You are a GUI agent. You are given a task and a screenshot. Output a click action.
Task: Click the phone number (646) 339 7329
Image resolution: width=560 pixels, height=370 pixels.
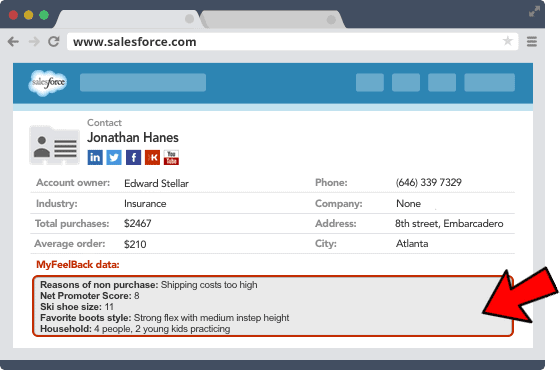(x=429, y=182)
